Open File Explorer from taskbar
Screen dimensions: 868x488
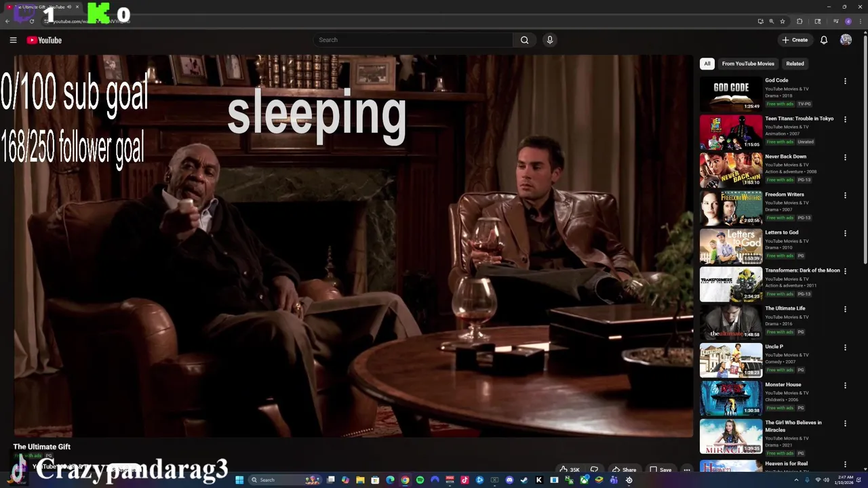pyautogui.click(x=360, y=480)
